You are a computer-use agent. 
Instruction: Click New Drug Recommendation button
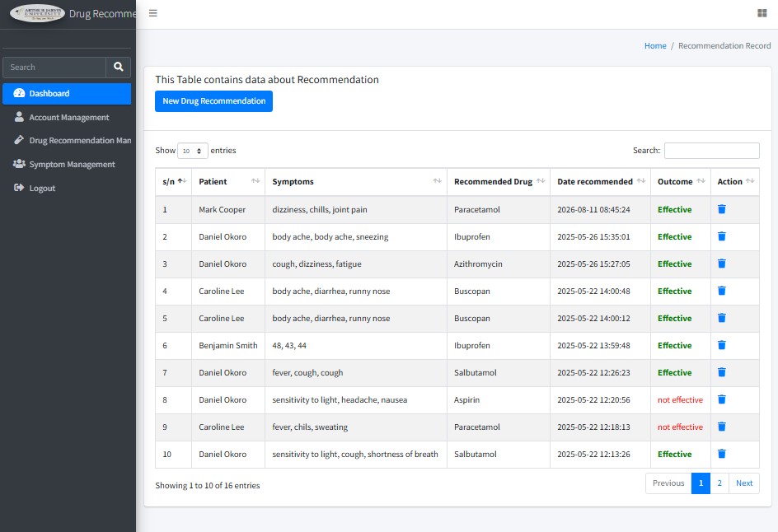pyautogui.click(x=213, y=101)
